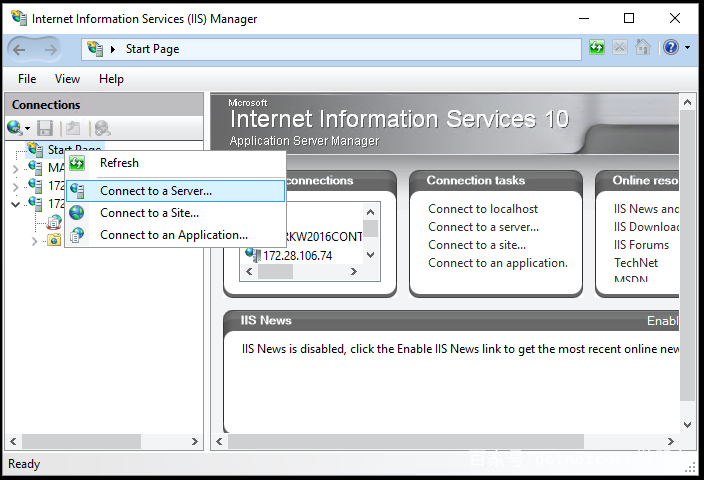Viewport: 704px width, 480px height.
Task: Open IIS Downloads link
Action: [x=646, y=227]
